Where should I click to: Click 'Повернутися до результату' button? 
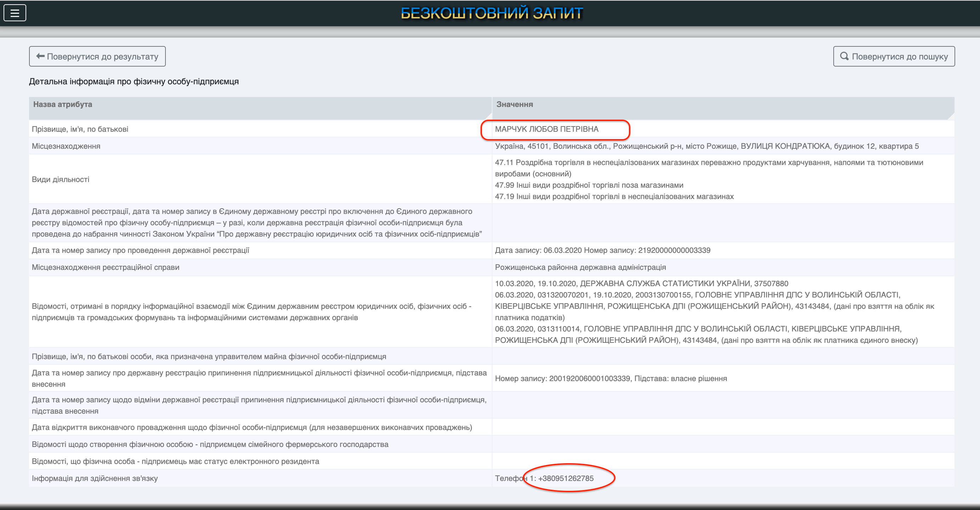[x=97, y=56]
